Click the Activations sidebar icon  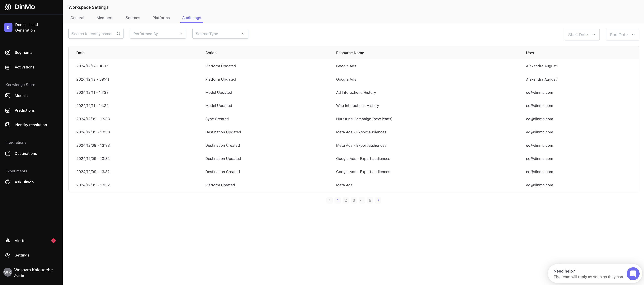pyautogui.click(x=8, y=67)
